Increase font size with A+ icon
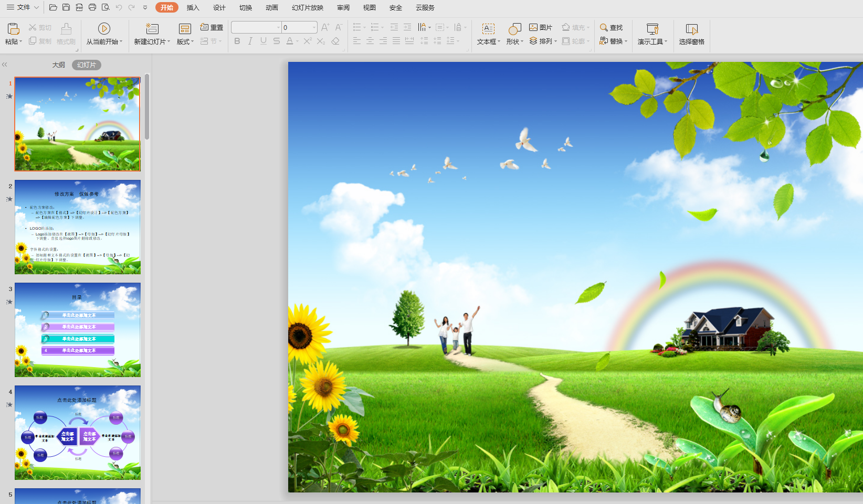863x504 pixels. (x=325, y=27)
